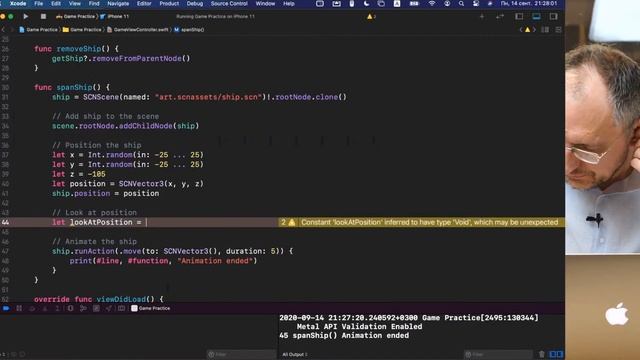Open debug view hierarchy
The width and height of the screenshot is (640, 360).
(x=70, y=309)
